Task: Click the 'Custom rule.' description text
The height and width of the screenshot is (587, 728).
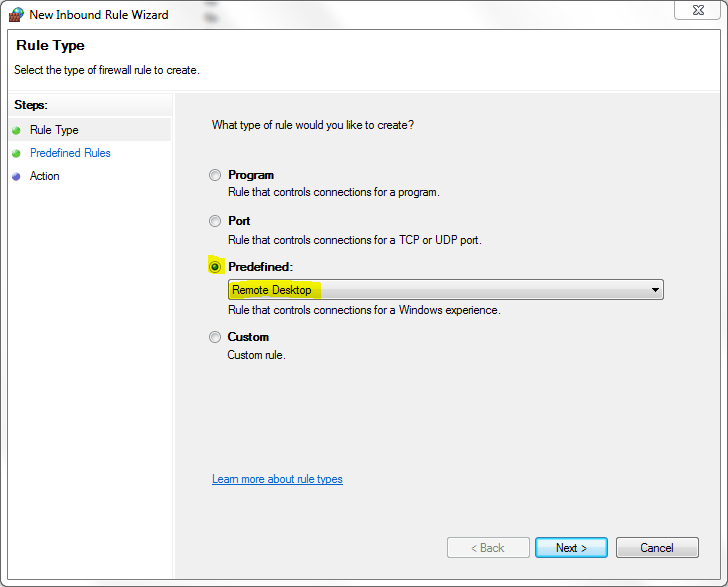Action: click(256, 355)
